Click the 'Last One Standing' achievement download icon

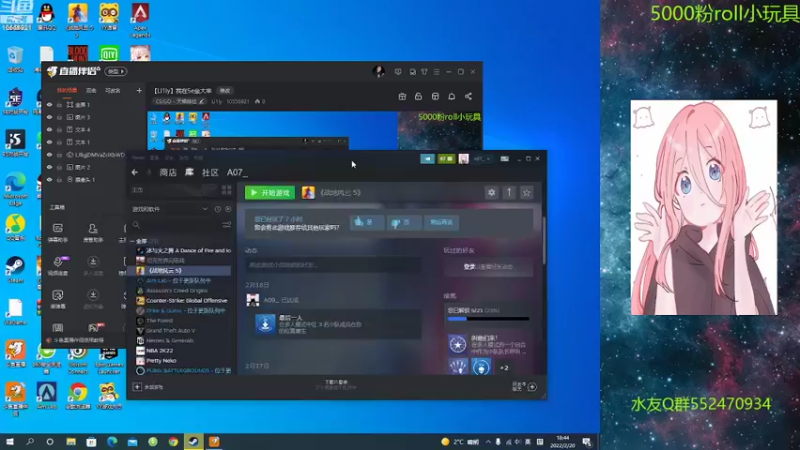265,323
